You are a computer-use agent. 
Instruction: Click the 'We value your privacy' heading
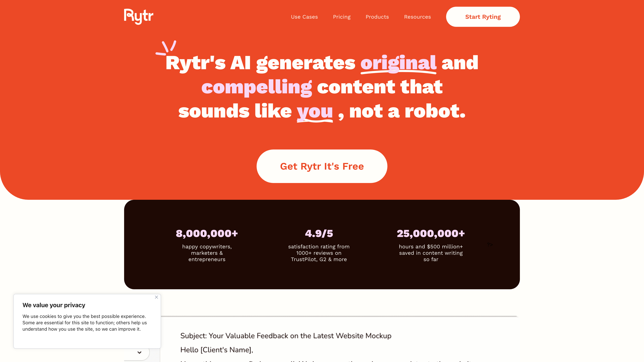click(54, 305)
